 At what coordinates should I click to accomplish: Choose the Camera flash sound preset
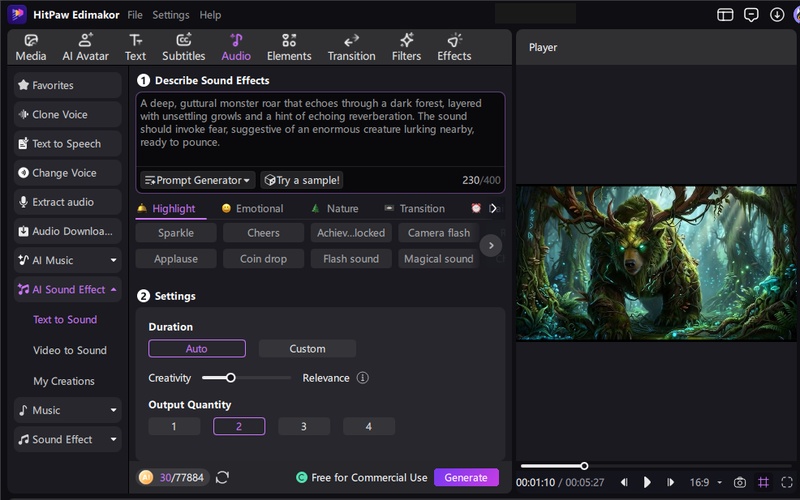pyautogui.click(x=438, y=233)
